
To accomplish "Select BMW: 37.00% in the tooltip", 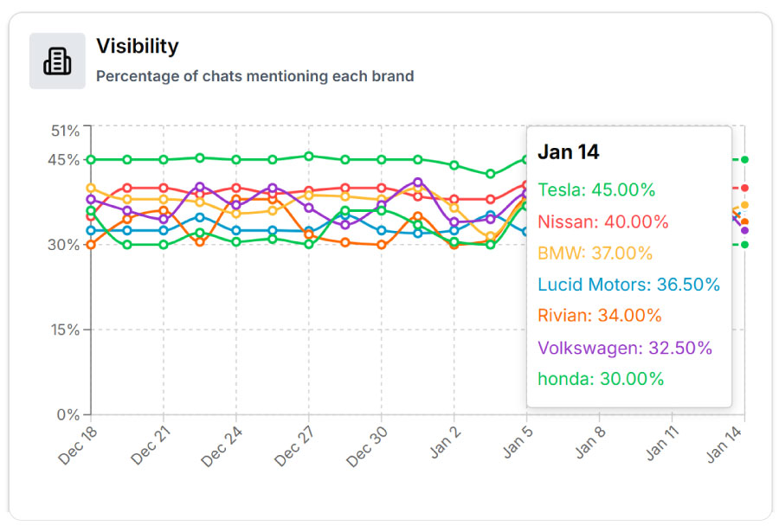I will click(595, 253).
